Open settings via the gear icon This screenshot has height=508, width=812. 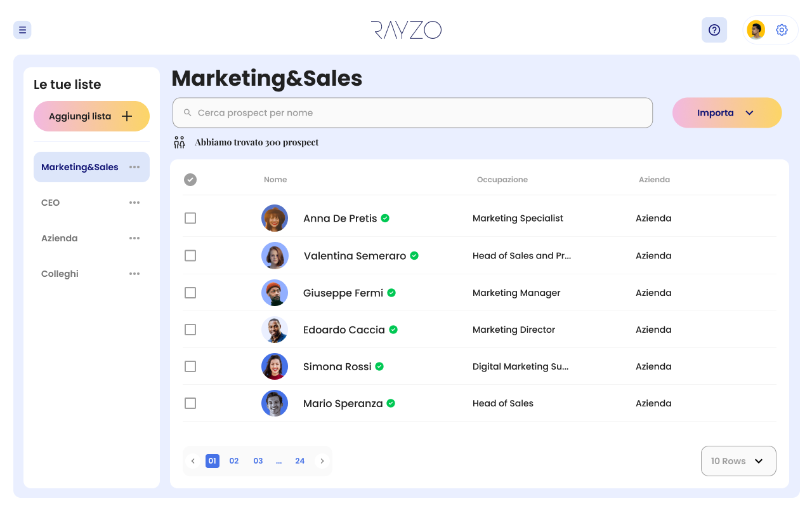tap(782, 30)
